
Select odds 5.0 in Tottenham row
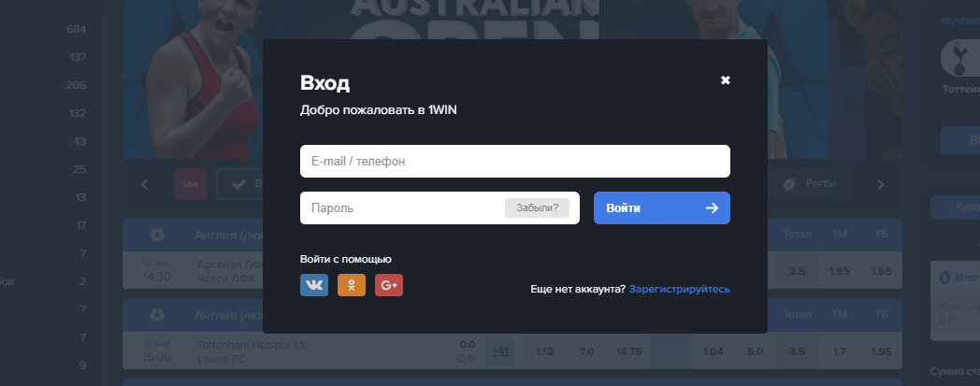tap(755, 351)
